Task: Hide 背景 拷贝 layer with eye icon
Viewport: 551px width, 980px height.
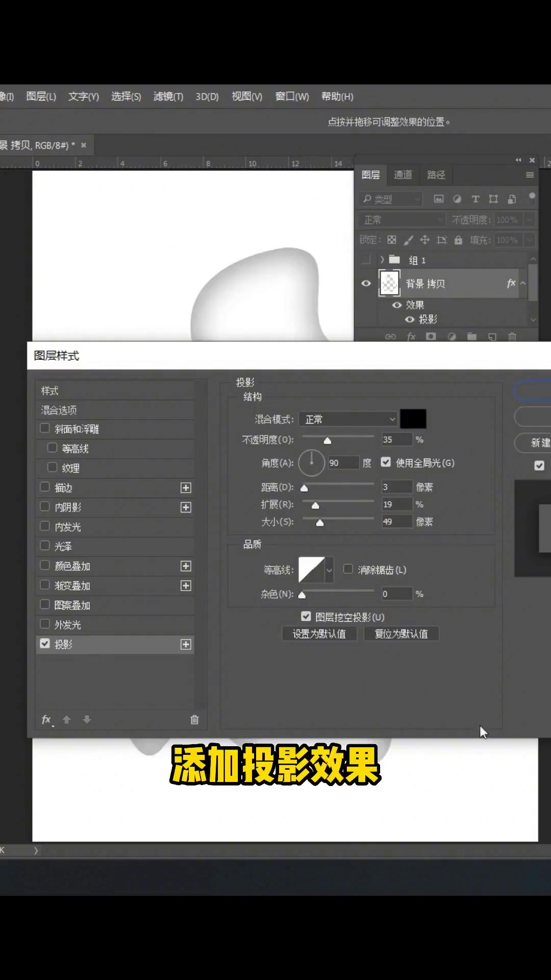Action: (x=366, y=283)
